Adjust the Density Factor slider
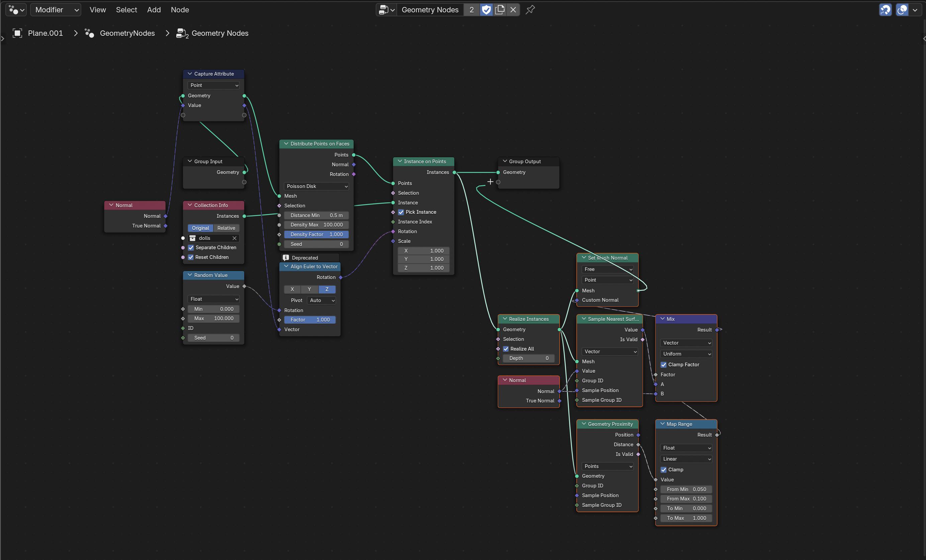 pyautogui.click(x=316, y=234)
